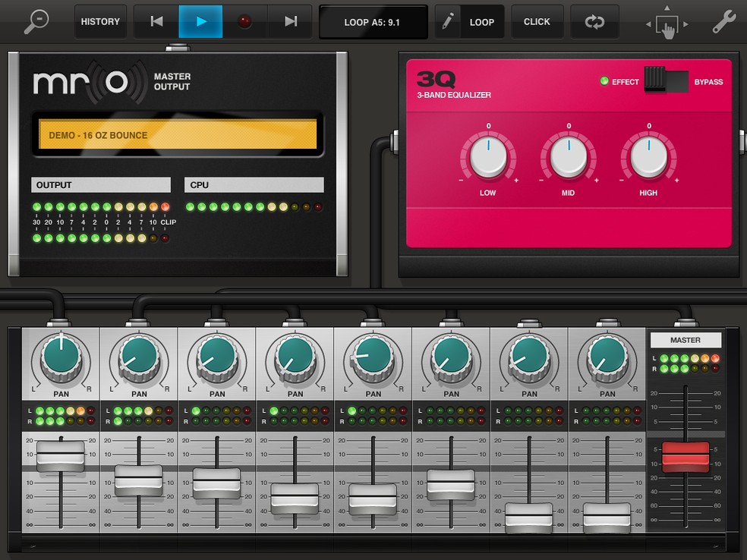Click the skip to end icon
The image size is (747, 560).
coord(290,22)
